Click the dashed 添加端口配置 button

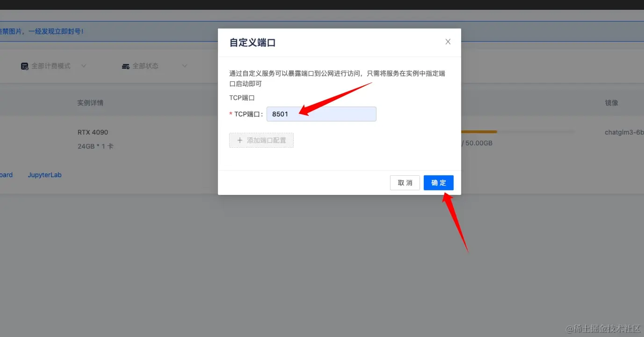point(261,140)
